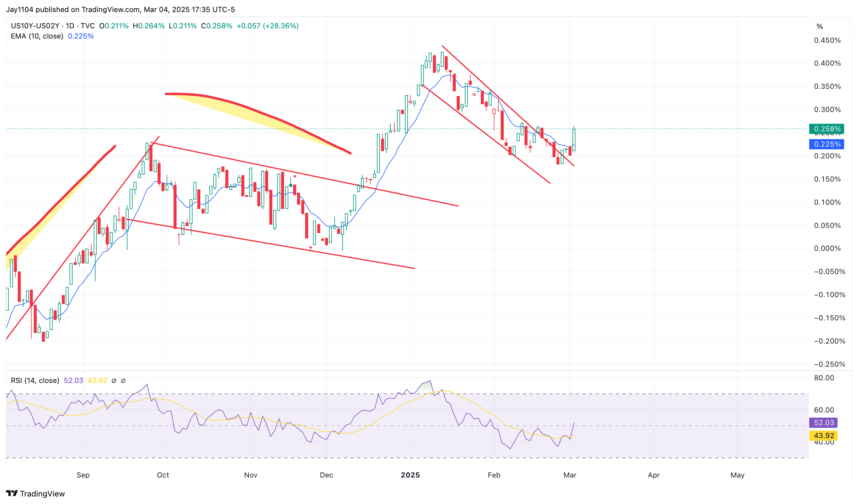
Task: Click the 0.450% price axis label
Action: coord(827,40)
